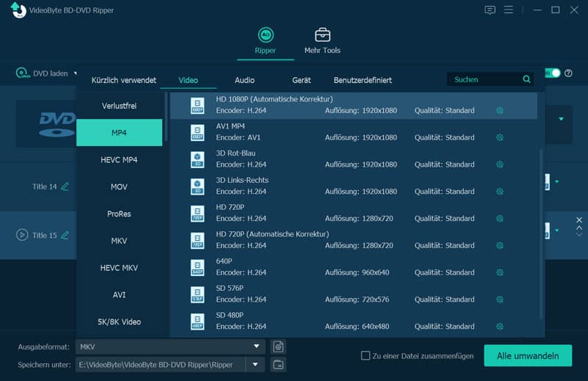
Task: Click the magnifier icon in search box
Action: tap(526, 79)
